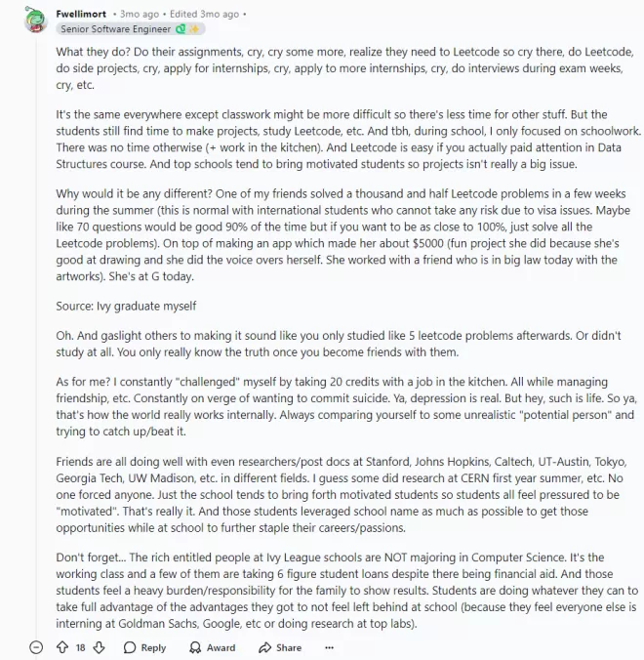644x660 pixels.
Task: Click the "Reply" text label
Action: pos(153,647)
